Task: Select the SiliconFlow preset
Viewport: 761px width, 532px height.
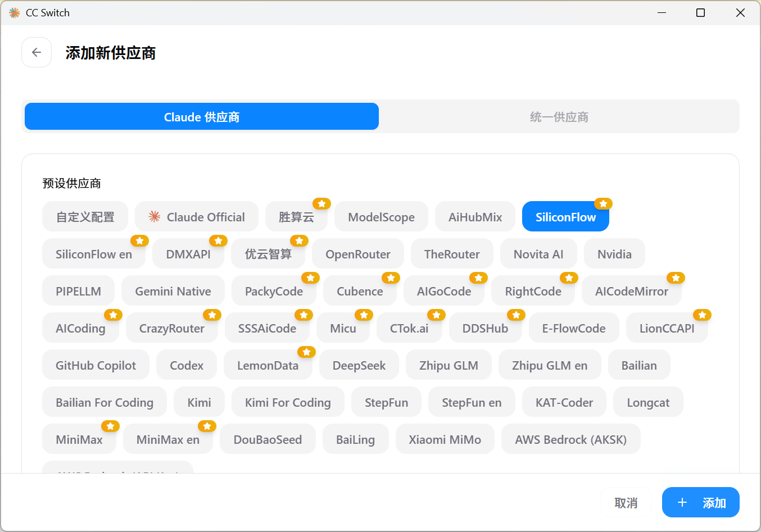Action: click(565, 216)
